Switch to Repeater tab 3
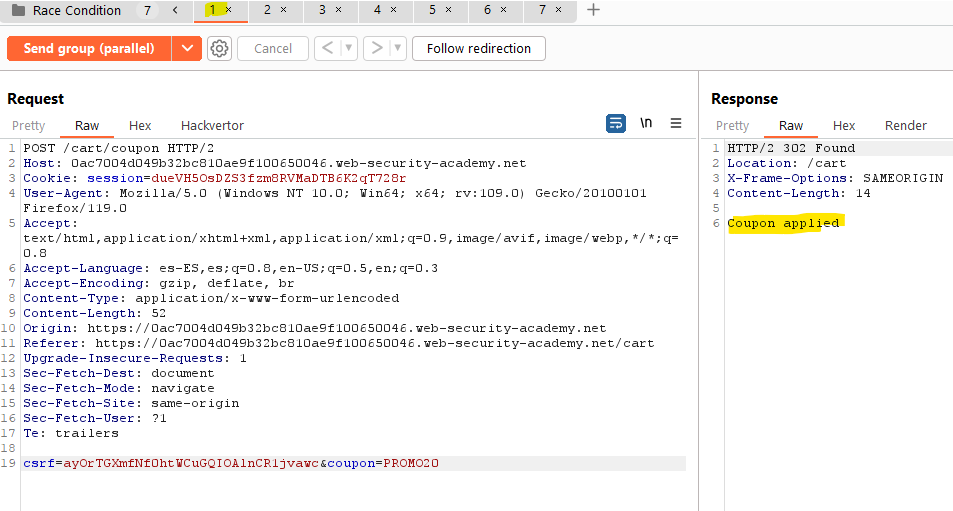 322,10
